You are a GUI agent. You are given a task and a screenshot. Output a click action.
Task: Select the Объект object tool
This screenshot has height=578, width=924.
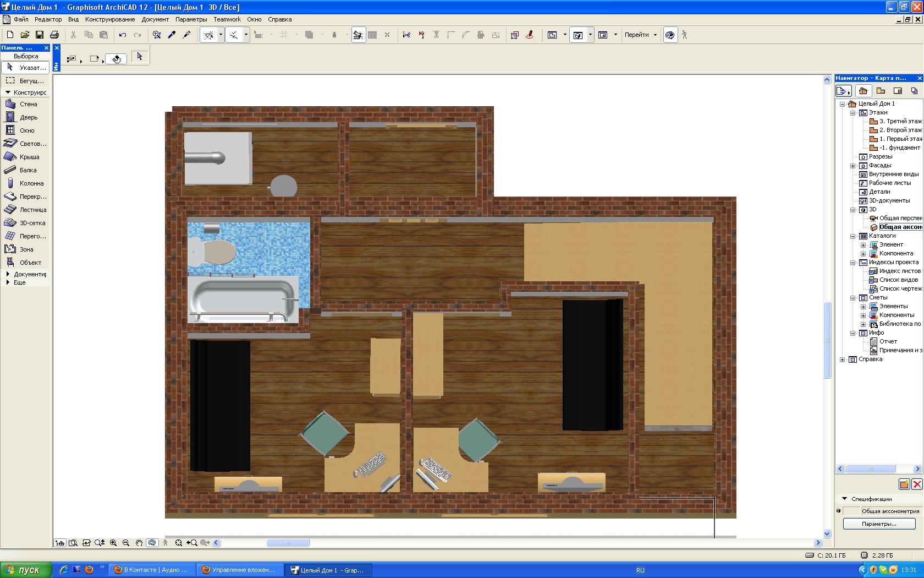(25, 263)
